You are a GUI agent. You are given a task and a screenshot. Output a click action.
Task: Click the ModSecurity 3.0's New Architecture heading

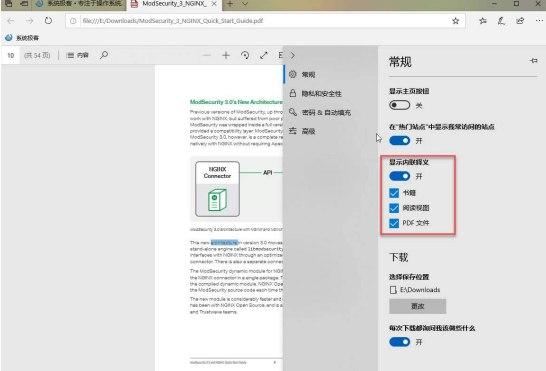point(236,102)
